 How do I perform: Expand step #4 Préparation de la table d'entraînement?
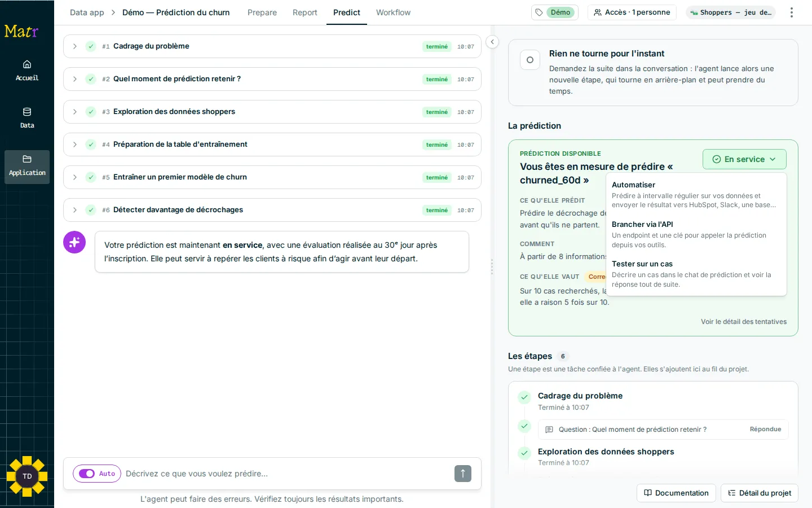tap(74, 144)
